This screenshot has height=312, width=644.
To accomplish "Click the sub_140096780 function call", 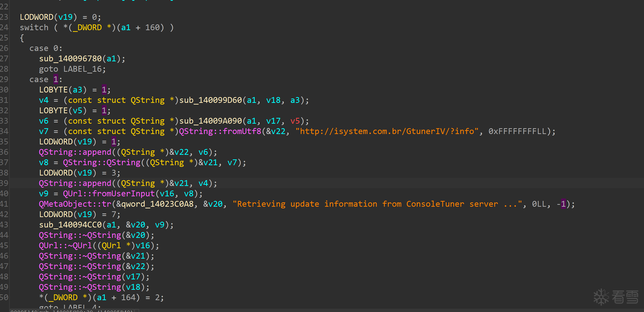I will click(70, 59).
